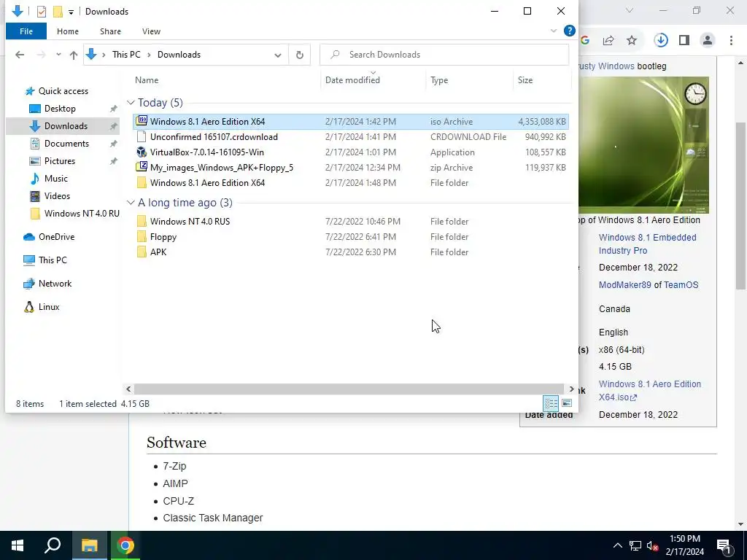The width and height of the screenshot is (747, 560).
Task: Sort by the Type column header
Action: click(438, 80)
